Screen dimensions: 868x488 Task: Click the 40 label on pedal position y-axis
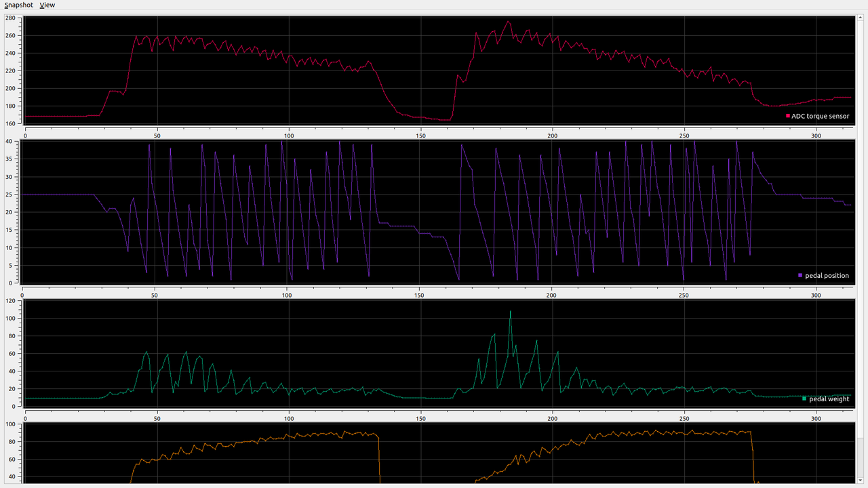click(x=9, y=141)
